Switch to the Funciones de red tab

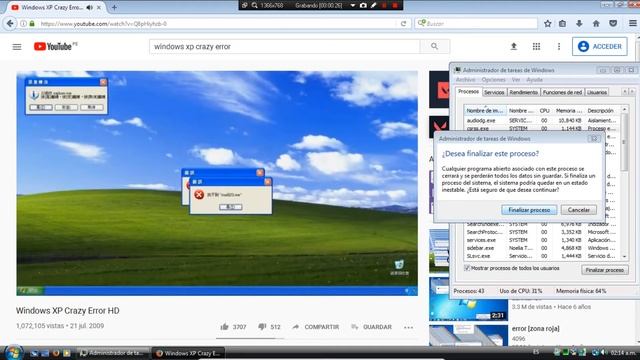click(x=562, y=92)
